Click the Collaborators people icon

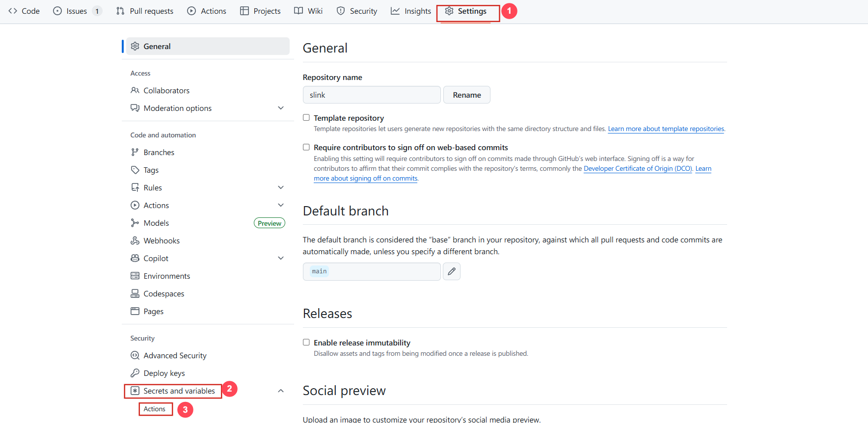(x=135, y=90)
